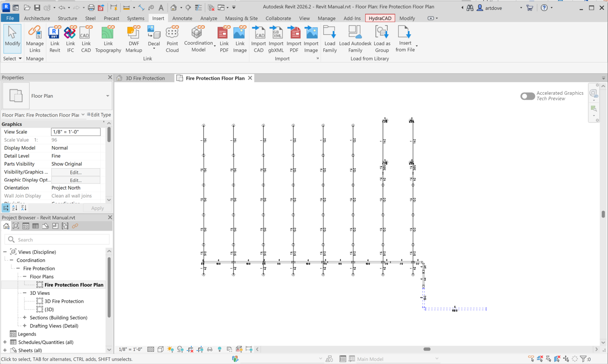Open the Manage Links dialog
The height and width of the screenshot is (364, 608).
tap(35, 39)
